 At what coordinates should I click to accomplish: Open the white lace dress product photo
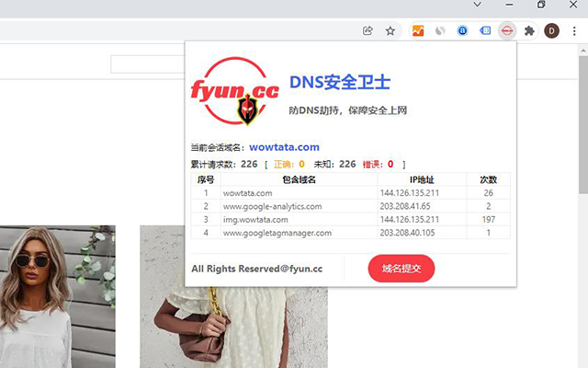tap(233, 328)
